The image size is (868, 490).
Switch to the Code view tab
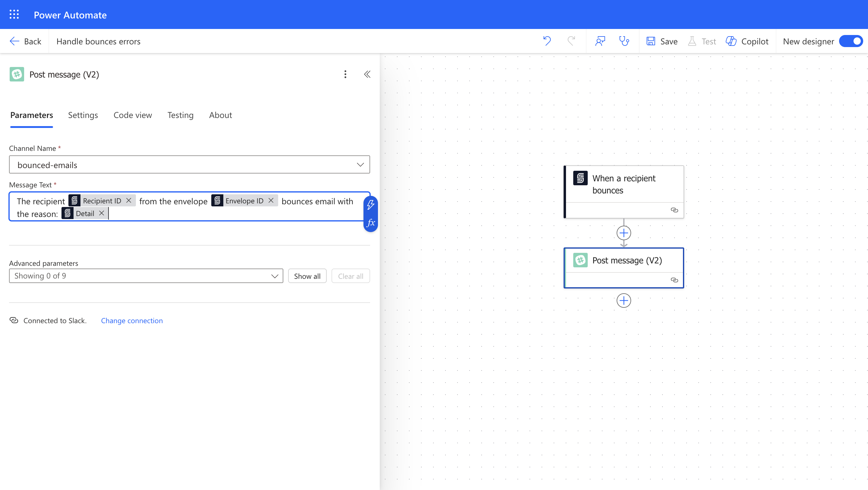[132, 115]
